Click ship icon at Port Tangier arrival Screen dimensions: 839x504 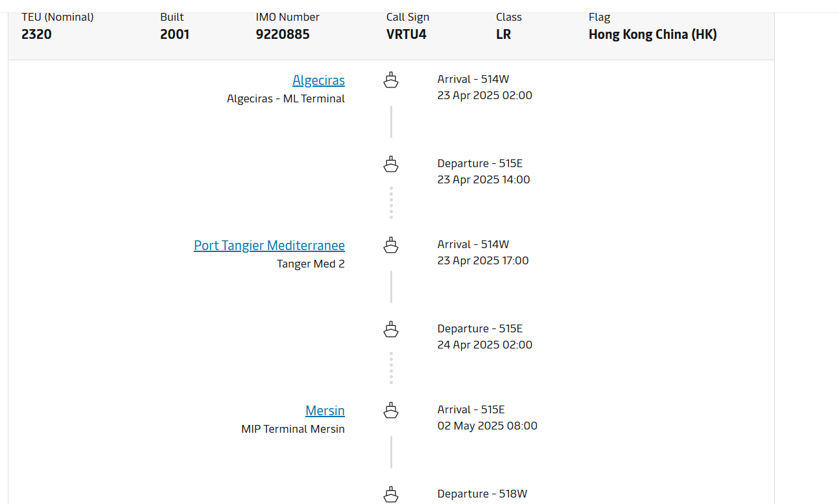pos(391,246)
